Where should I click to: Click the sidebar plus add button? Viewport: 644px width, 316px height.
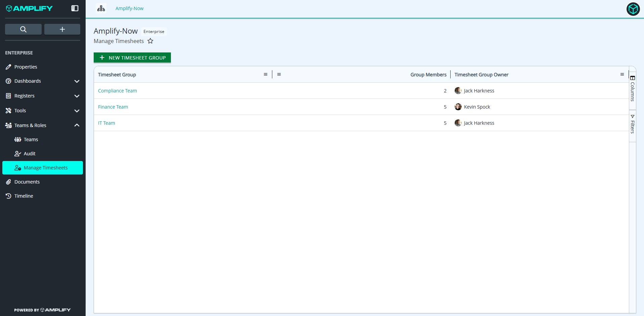[x=62, y=29]
